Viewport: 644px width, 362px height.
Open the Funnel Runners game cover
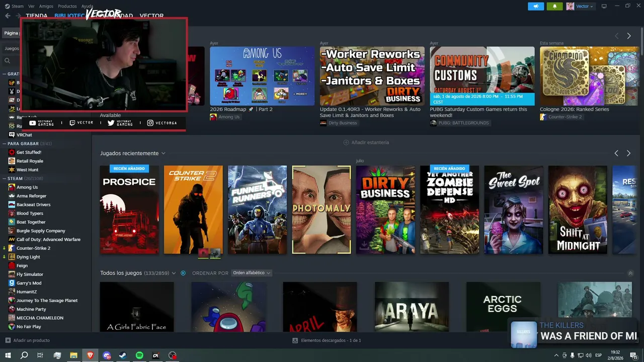[257, 210]
